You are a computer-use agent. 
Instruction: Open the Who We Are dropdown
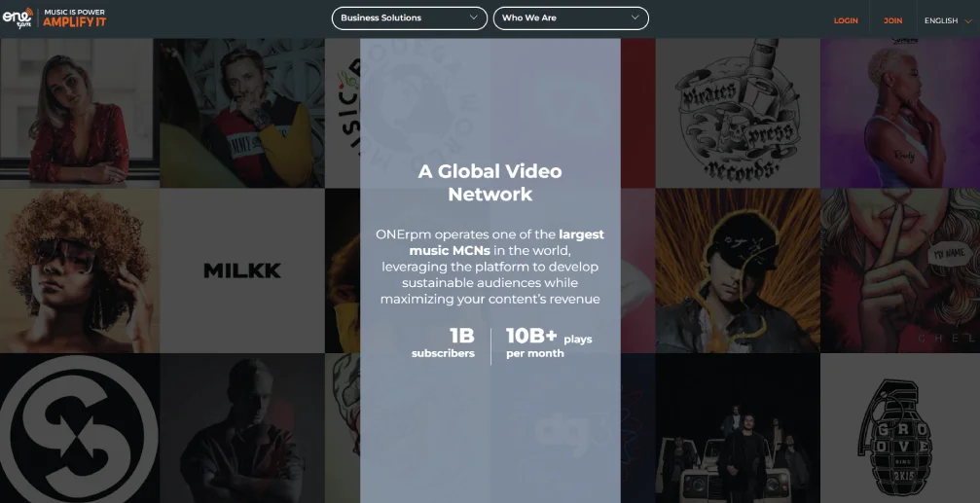pyautogui.click(x=571, y=18)
